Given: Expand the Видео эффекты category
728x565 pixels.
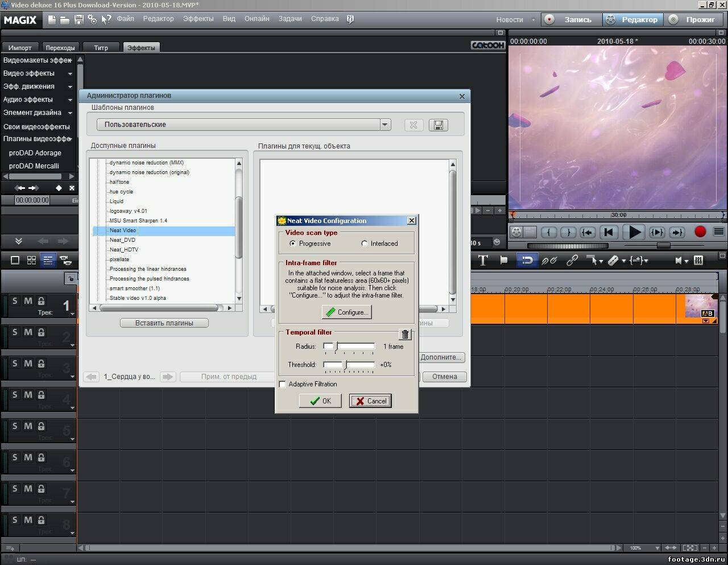Looking at the screenshot, I should 70,74.
